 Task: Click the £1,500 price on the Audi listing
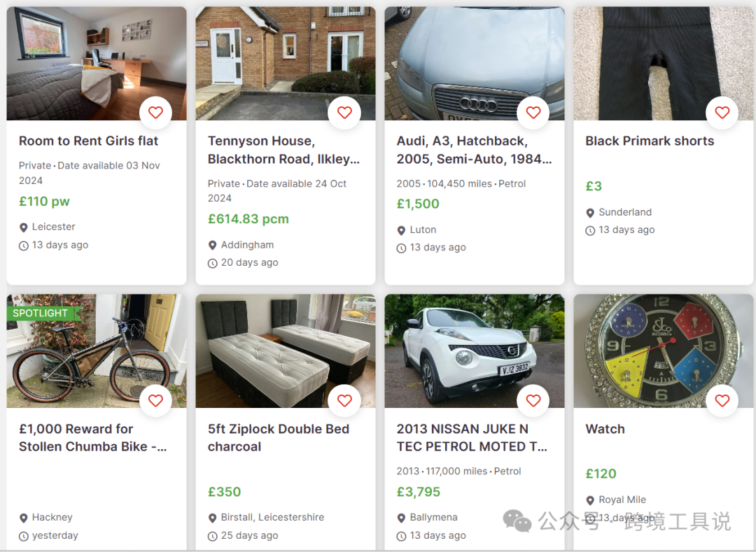(x=419, y=204)
